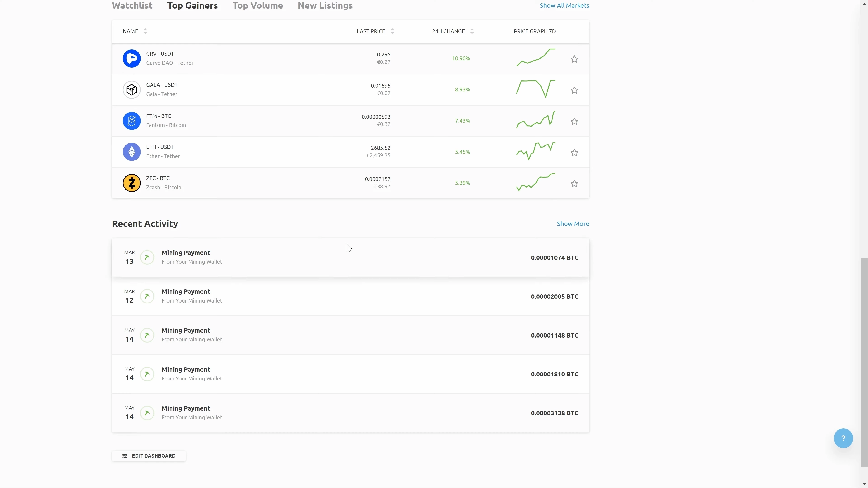This screenshot has width=868, height=488.
Task: Click the Recent Activity heading
Action: (x=145, y=224)
